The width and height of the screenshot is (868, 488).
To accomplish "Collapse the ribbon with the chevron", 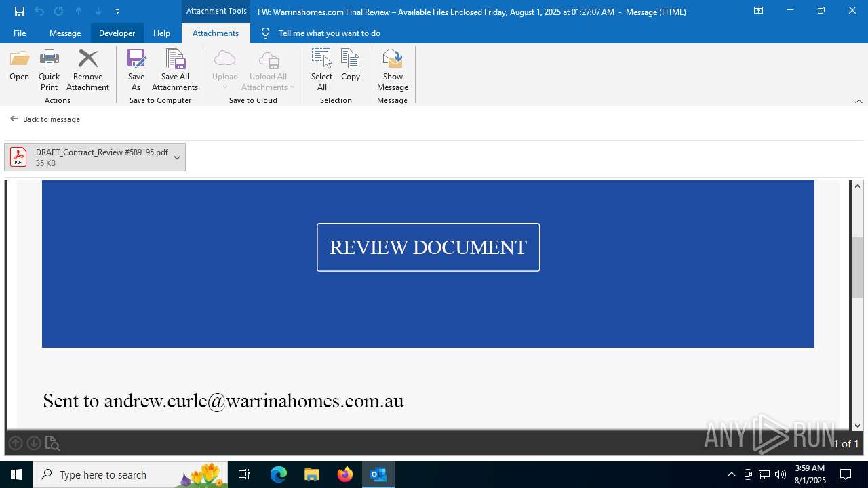I will click(x=859, y=101).
